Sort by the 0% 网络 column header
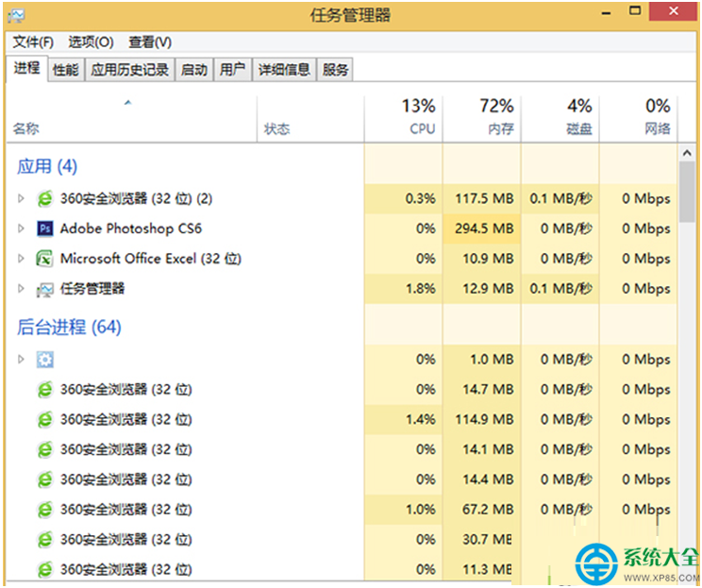Viewport: 702px width, 588px height. 639,119
